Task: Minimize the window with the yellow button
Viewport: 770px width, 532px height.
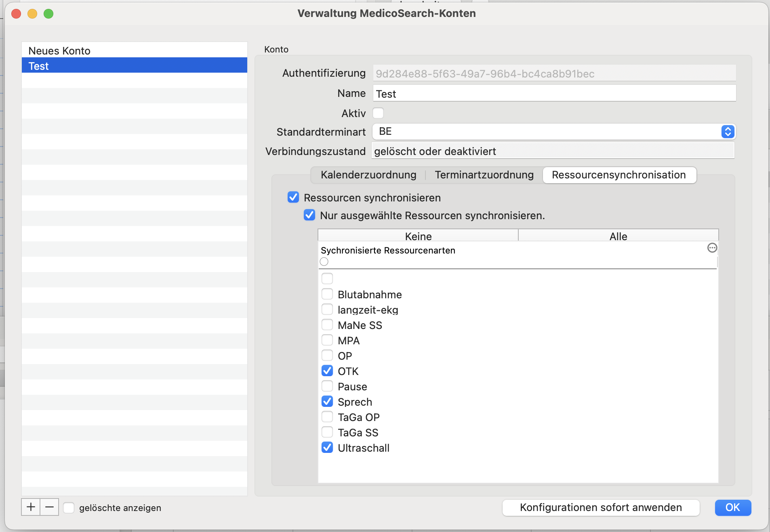Action: 32,14
